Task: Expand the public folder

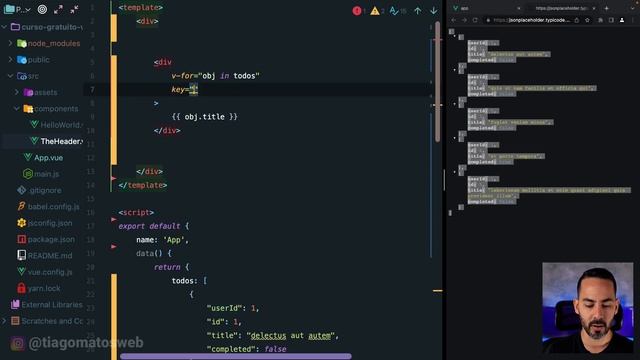Action: (10, 59)
